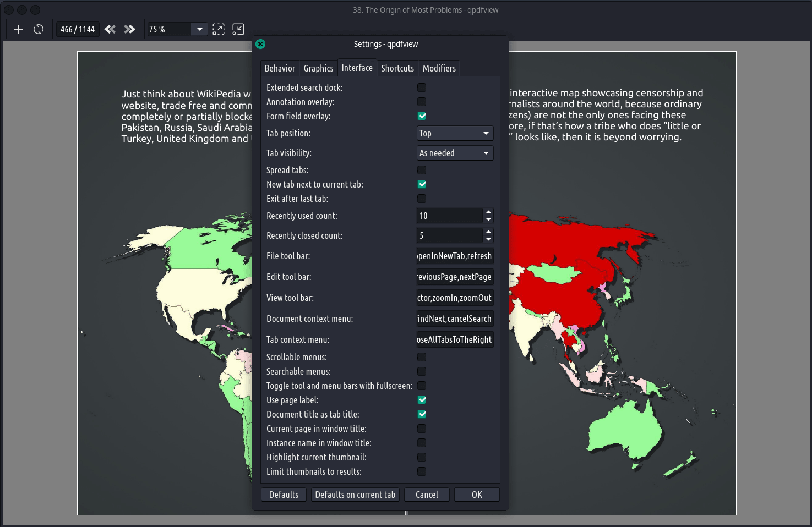This screenshot has width=812, height=527.
Task: Enable the Searchable menus checkbox
Action: click(x=422, y=371)
